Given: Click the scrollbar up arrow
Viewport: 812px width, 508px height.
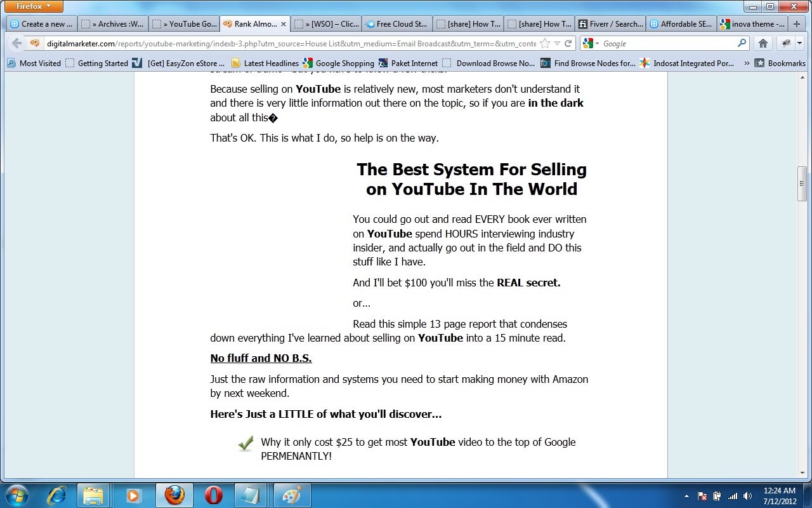Looking at the screenshot, I should [802, 77].
